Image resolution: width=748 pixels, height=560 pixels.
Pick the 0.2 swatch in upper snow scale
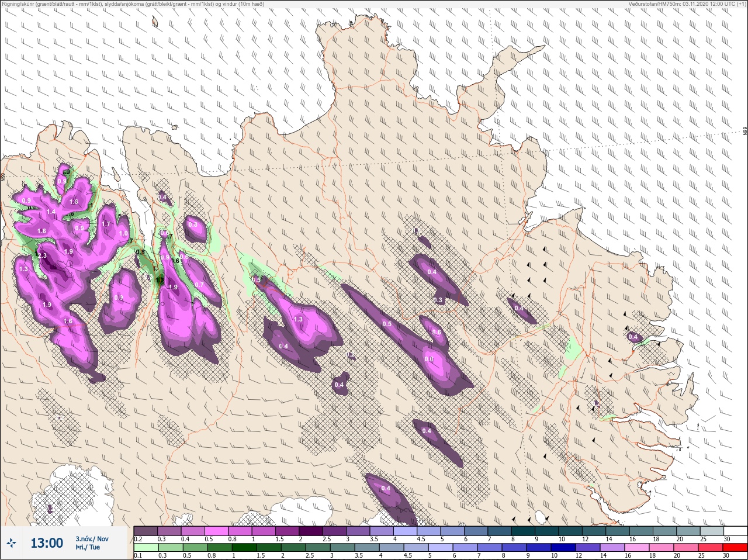tap(146, 531)
